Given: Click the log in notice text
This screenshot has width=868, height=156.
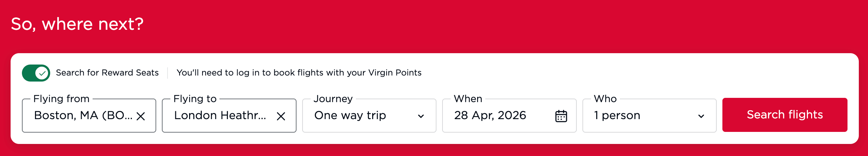Looking at the screenshot, I should [299, 73].
